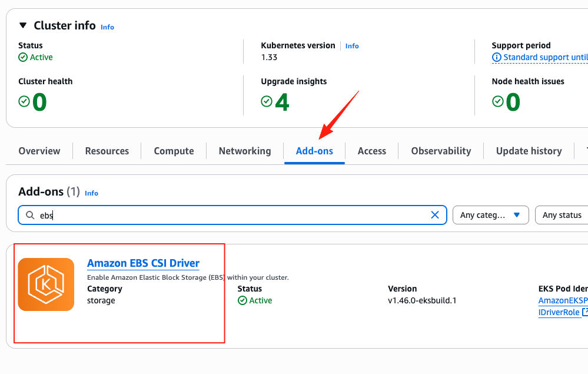Click the Active text under Cluster info Status
The image size is (588, 374).
click(x=41, y=57)
